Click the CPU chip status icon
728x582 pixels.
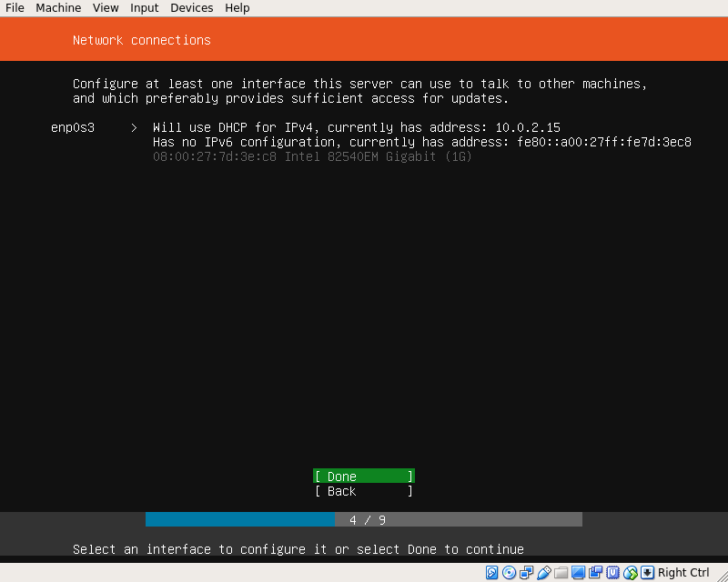tap(613, 573)
